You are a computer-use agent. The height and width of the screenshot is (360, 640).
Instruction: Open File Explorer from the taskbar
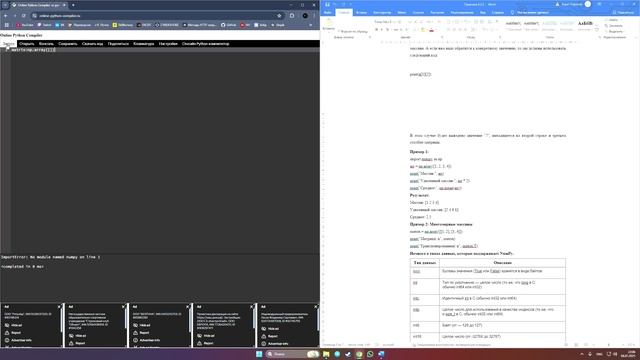pyautogui.click(x=326, y=354)
